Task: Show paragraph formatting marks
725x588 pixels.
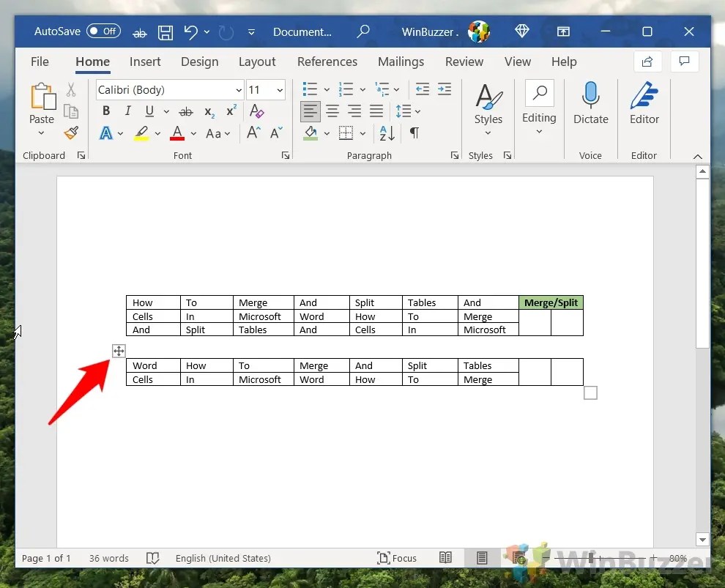Action: tap(414, 133)
